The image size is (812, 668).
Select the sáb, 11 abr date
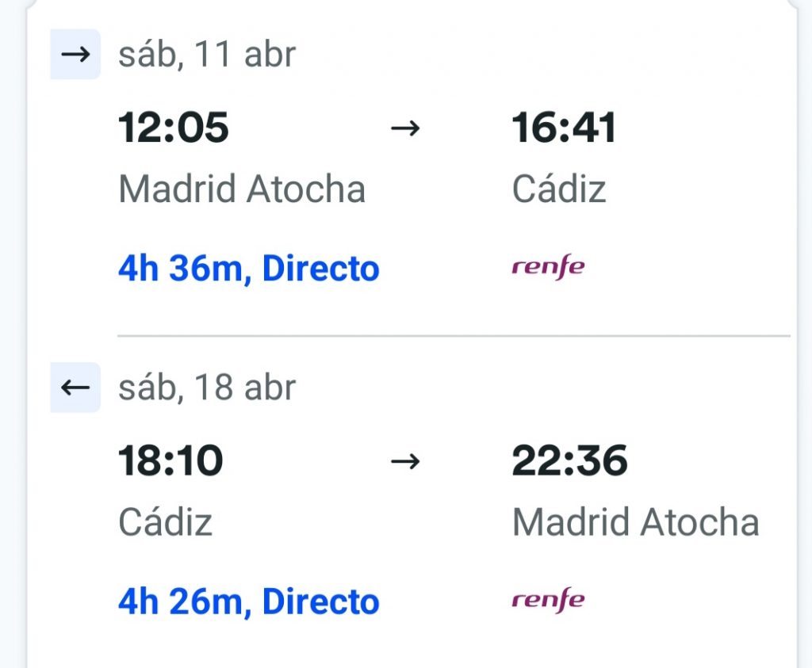click(207, 55)
